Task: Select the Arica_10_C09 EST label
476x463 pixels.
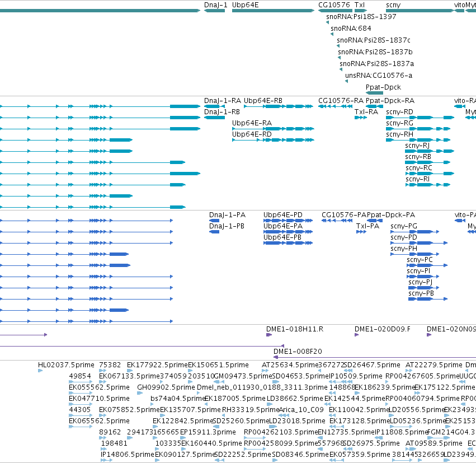Action: coord(301,410)
